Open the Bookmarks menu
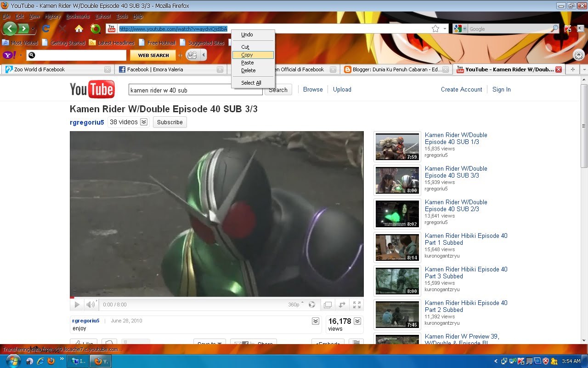588x368 pixels. tap(78, 16)
